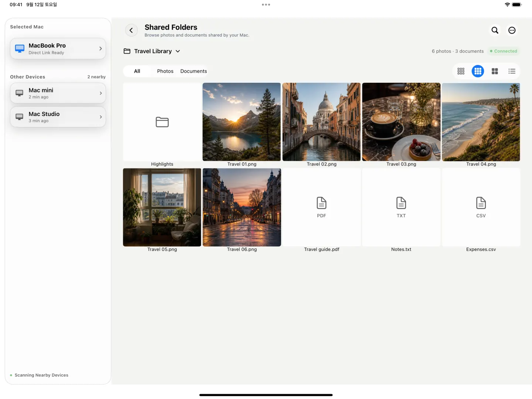532x399 pixels.
Task: Click the Mac mini device icon
Action: point(20,93)
